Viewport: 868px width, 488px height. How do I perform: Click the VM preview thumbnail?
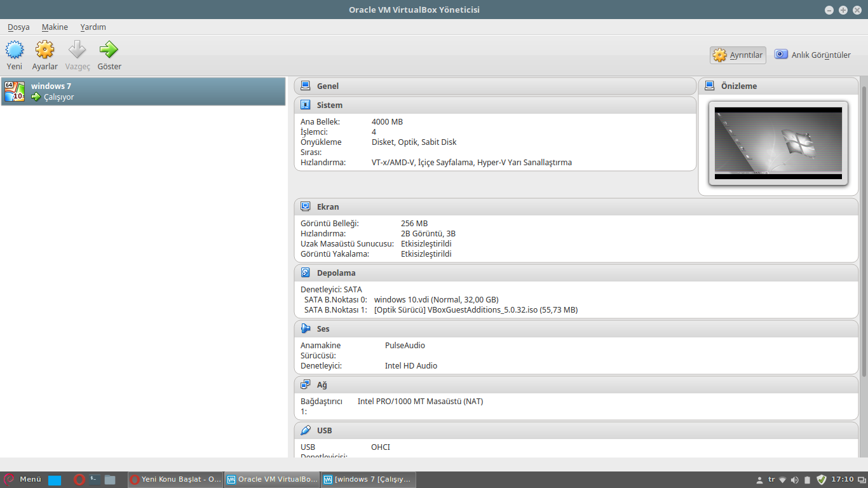pyautogui.click(x=778, y=143)
